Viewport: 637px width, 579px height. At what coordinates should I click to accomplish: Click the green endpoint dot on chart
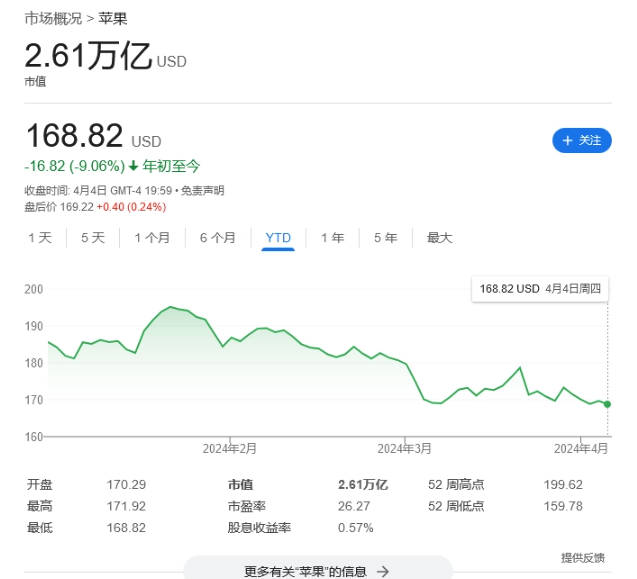point(607,404)
